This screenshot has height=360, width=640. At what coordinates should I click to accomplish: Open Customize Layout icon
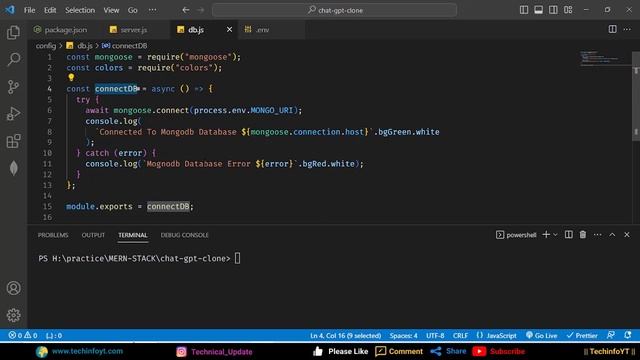point(568,10)
